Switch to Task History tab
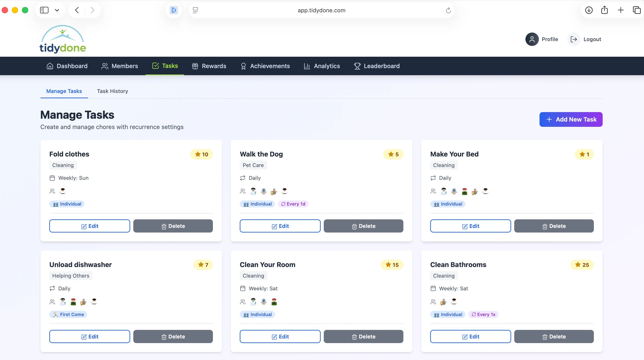Viewport: 644px width, 360px height. [112, 91]
